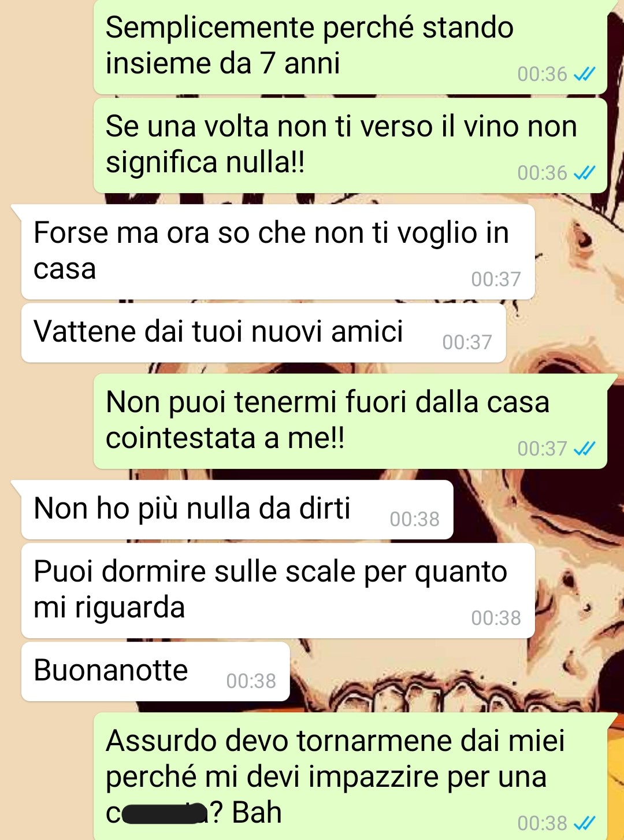Tap the 'Non ho più nulla da dirti' bubble
The image size is (624, 840).
[237, 510]
